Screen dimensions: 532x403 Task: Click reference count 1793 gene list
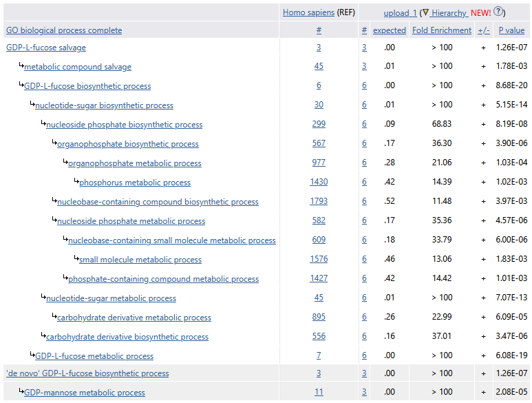(319, 202)
